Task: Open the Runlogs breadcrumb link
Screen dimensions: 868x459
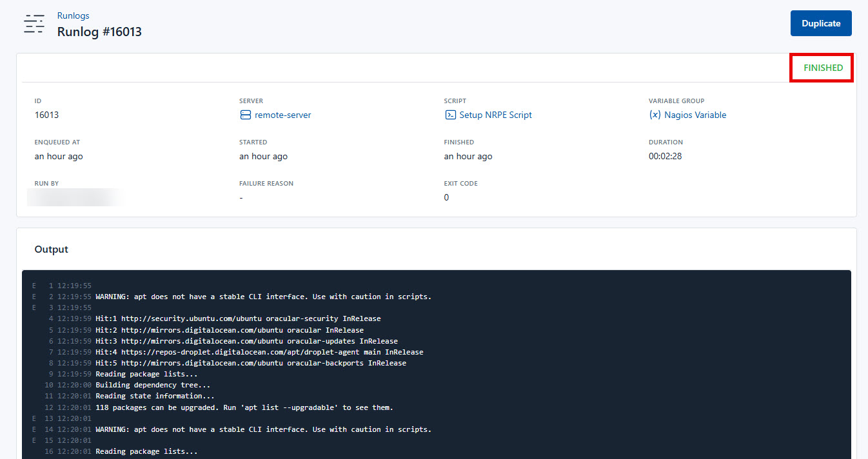Action: point(73,15)
